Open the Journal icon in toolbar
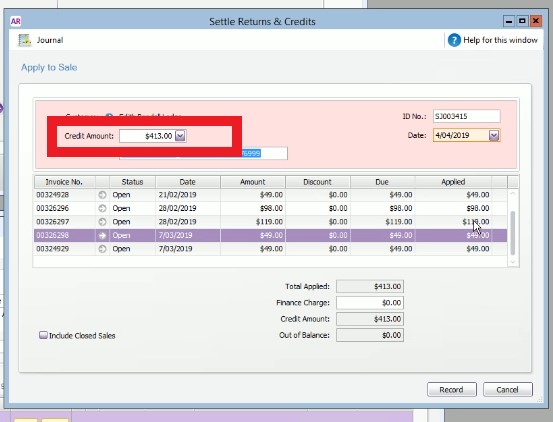Screen dimensions: 553x422 pos(25,40)
